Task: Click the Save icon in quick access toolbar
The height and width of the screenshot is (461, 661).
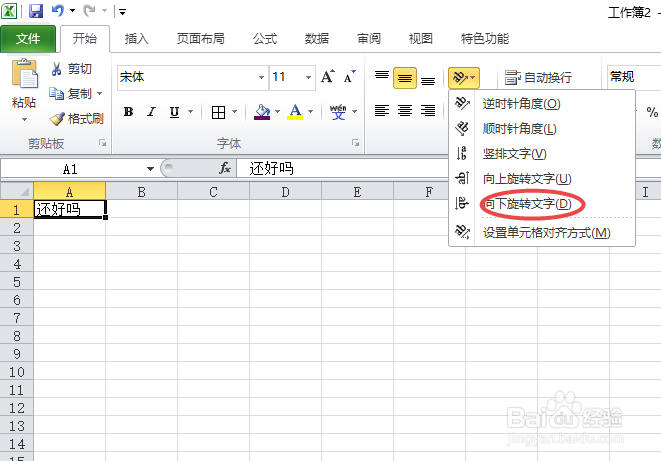Action: 36,11
